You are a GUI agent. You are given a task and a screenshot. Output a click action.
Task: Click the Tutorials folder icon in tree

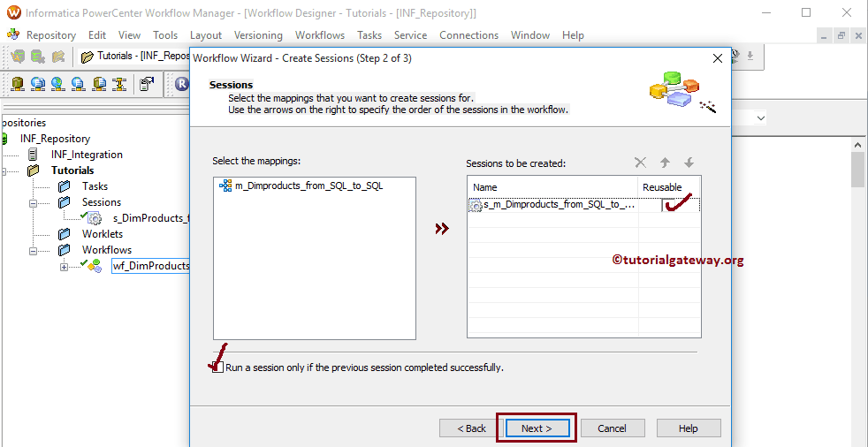pos(34,170)
